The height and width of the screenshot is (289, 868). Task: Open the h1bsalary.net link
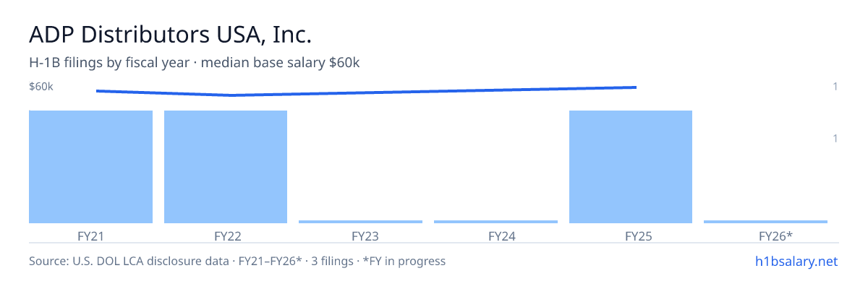(x=796, y=261)
